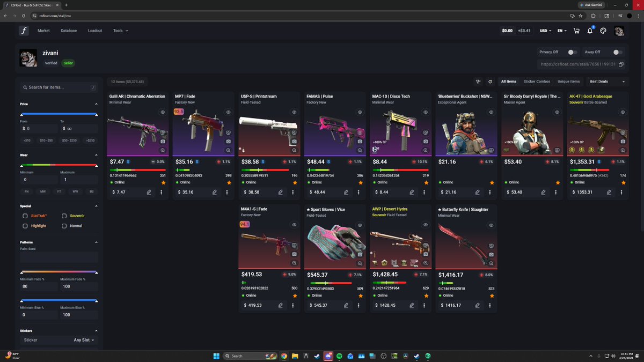Click the Wear range slider
The image size is (644, 362).
click(x=59, y=165)
